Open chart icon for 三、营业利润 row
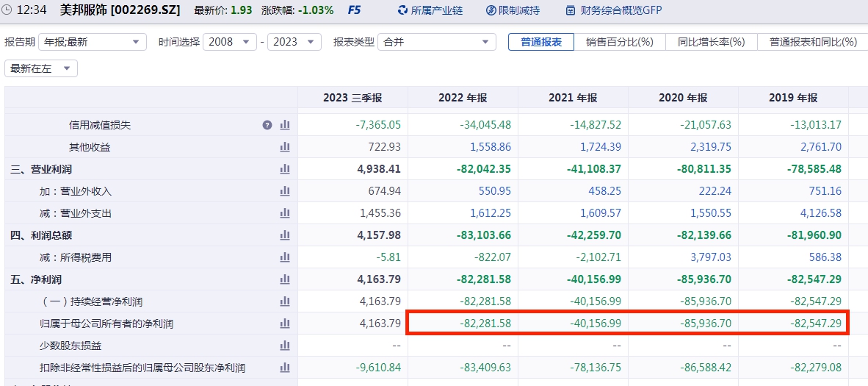This screenshot has height=386, width=868. 285,169
